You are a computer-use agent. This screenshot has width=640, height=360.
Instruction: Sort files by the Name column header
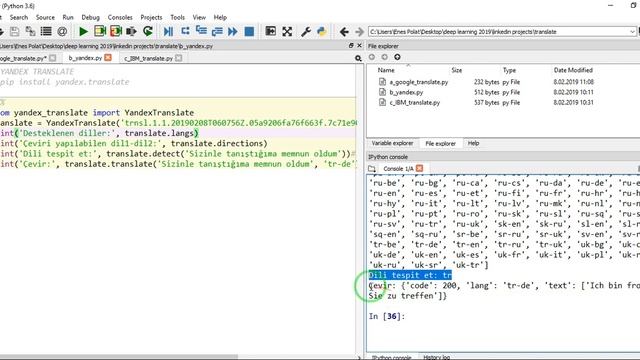(386, 70)
